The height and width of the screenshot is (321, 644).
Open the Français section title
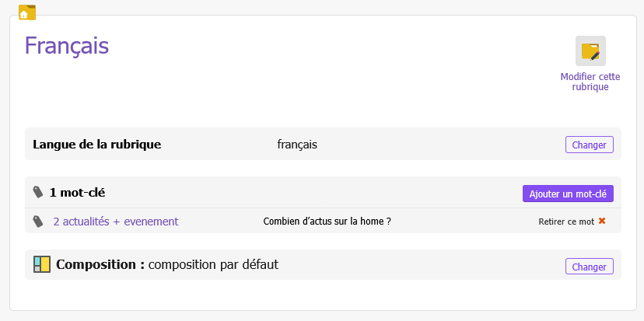(x=67, y=46)
